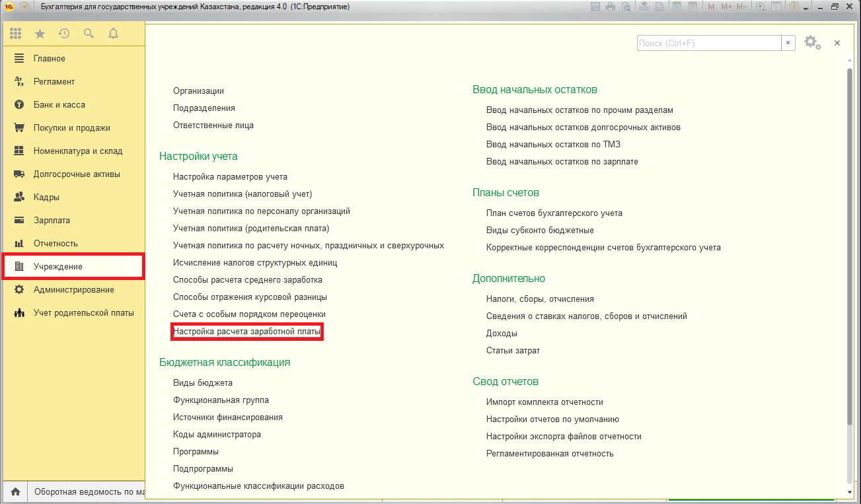Viewport: 861px width, 504px height.
Task: Open the calculator icon in title toolbar
Action: 677,7
